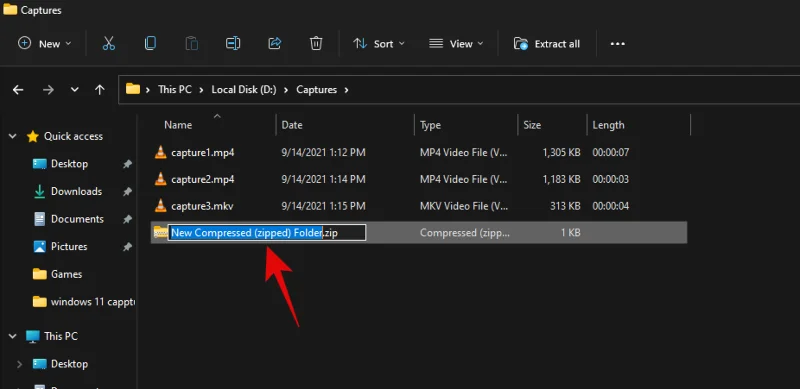Select the capture2.mp4 file
Image resolution: width=800 pixels, height=389 pixels.
[x=203, y=179]
